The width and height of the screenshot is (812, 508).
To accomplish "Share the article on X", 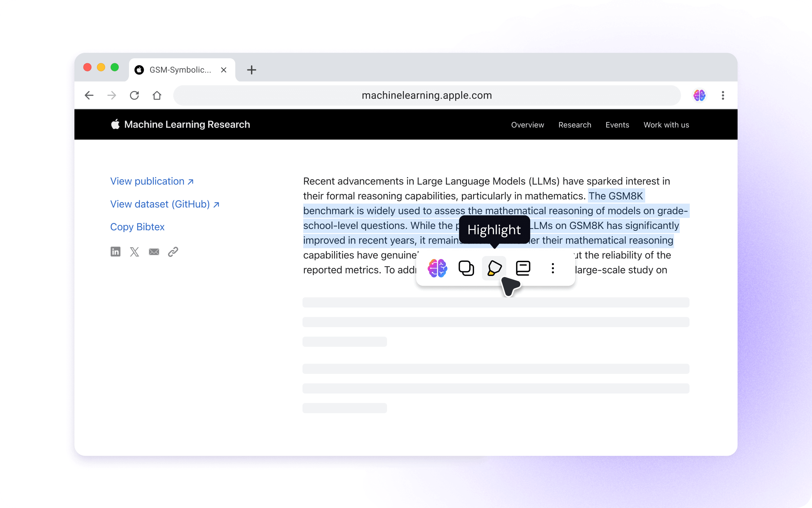I will pyautogui.click(x=135, y=252).
